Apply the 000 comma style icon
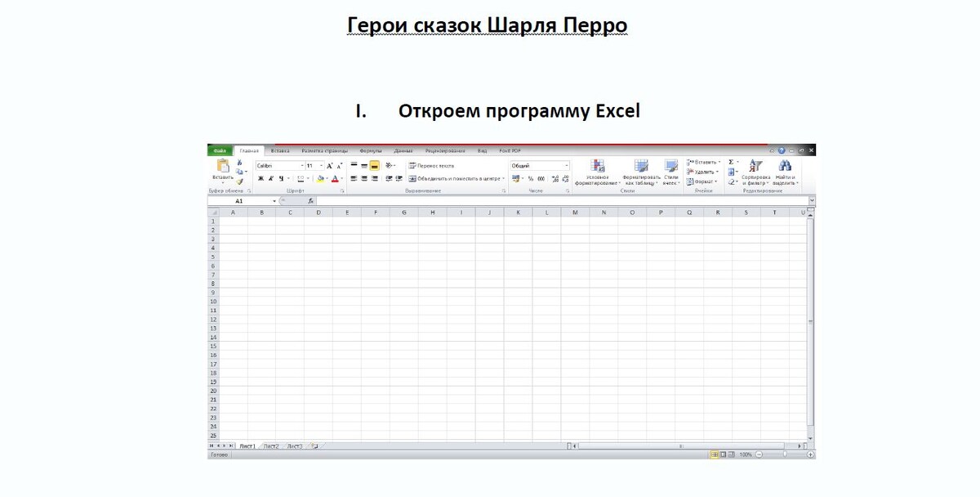The height and width of the screenshot is (497, 980). pos(541,178)
